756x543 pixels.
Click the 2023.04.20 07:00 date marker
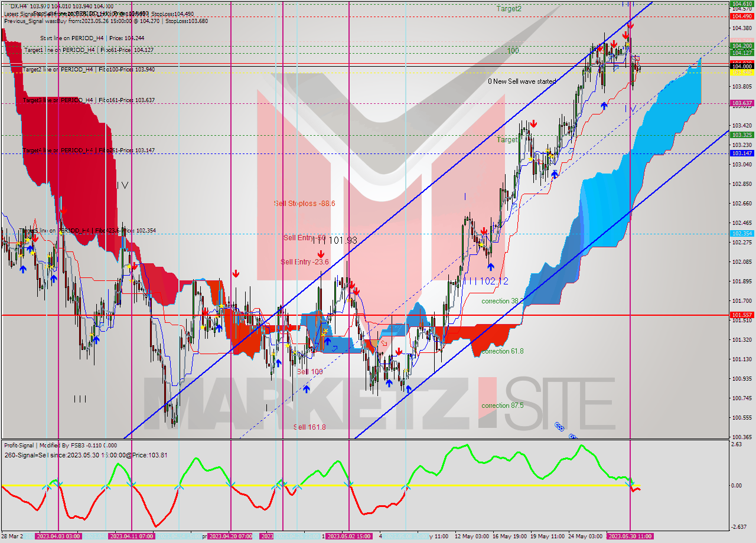[230, 537]
